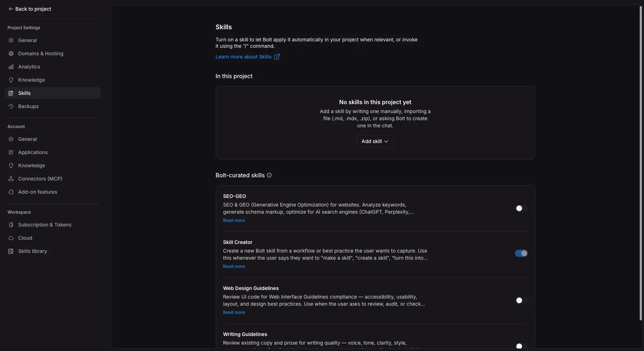Click the bar chart Analytics icon
644x351 pixels.
point(11,67)
